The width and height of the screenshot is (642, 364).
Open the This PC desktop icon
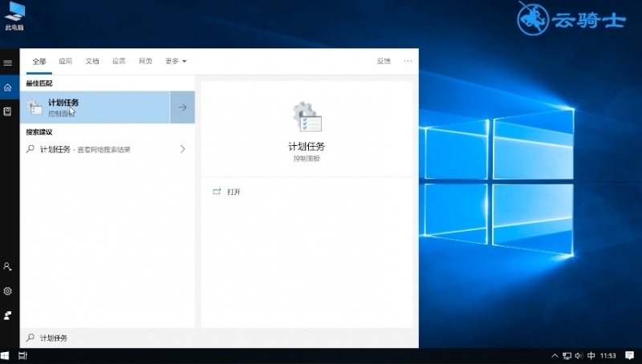pyautogui.click(x=14, y=16)
